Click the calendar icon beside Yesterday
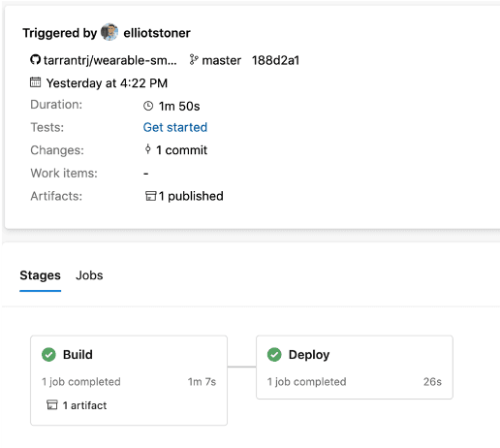500x448 pixels. (x=36, y=82)
